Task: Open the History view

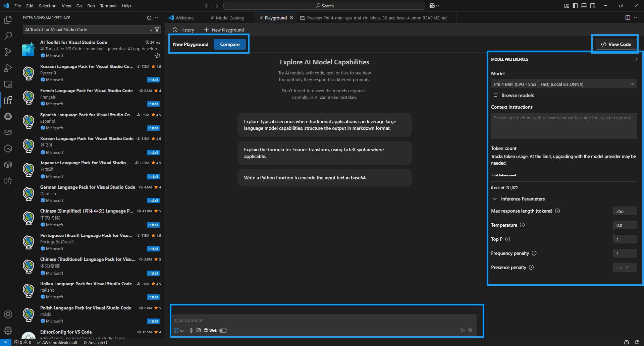Action: 183,30
